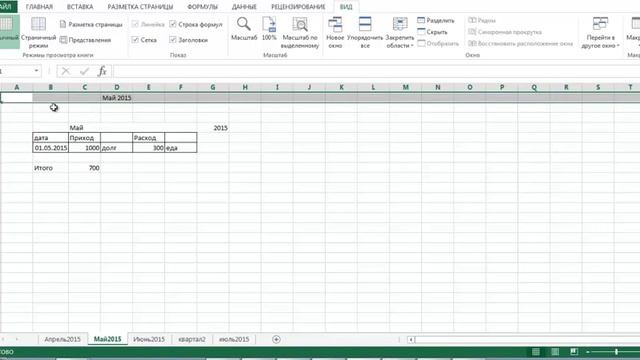Viewport: 640px width, 360px height.
Task: Select cell with text долг
Action: coord(116,148)
